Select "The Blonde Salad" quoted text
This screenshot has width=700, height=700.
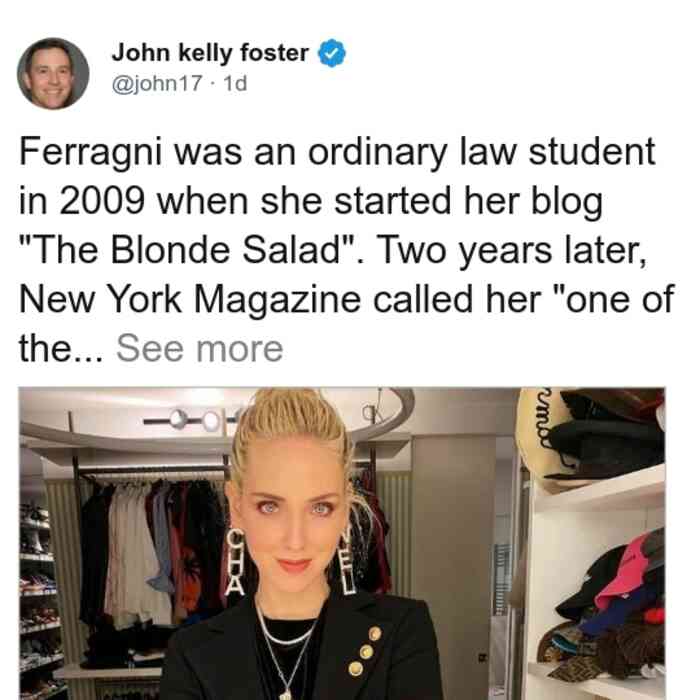click(x=188, y=250)
